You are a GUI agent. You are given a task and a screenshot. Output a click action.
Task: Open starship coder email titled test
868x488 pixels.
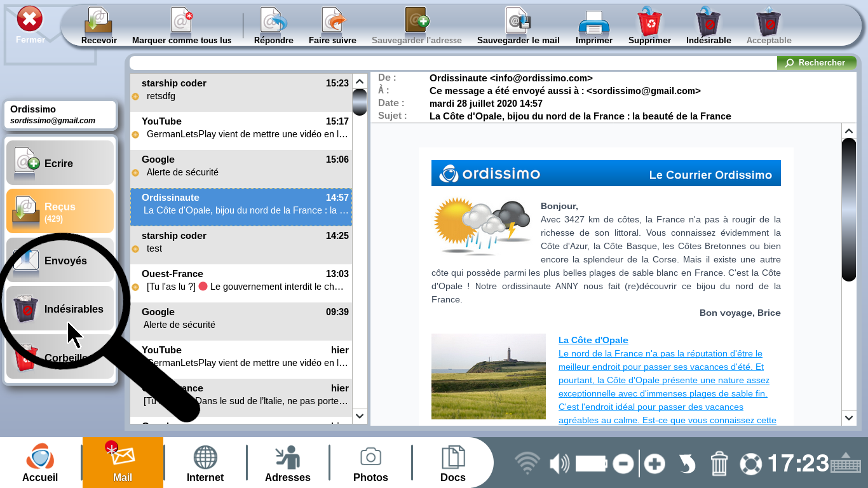point(241,245)
